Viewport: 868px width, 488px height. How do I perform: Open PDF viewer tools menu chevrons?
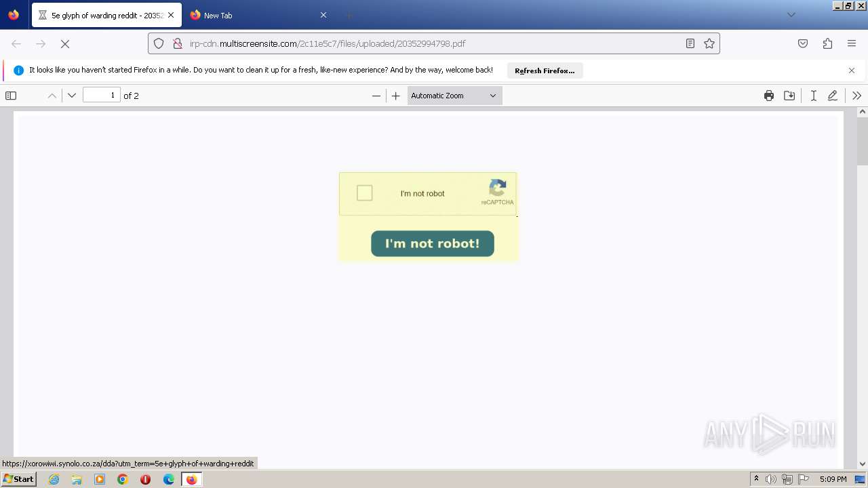[x=856, y=96]
